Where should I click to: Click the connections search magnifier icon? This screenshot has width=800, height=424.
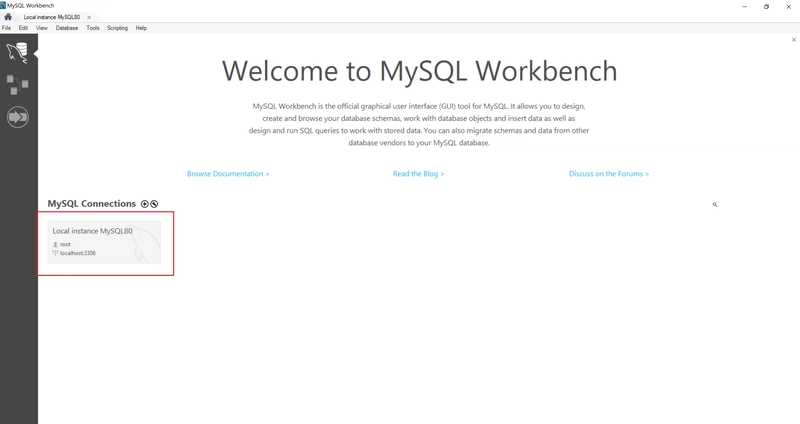click(x=715, y=205)
